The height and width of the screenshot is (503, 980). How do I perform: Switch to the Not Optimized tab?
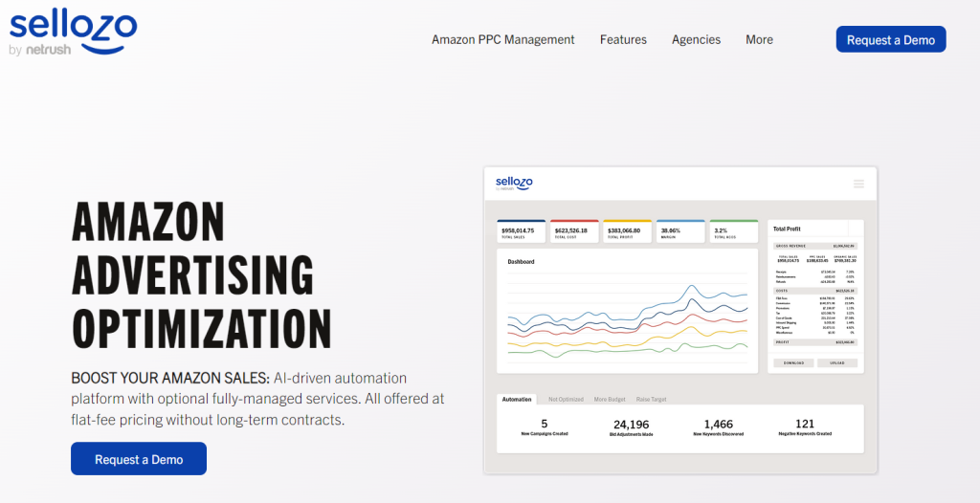(x=566, y=399)
